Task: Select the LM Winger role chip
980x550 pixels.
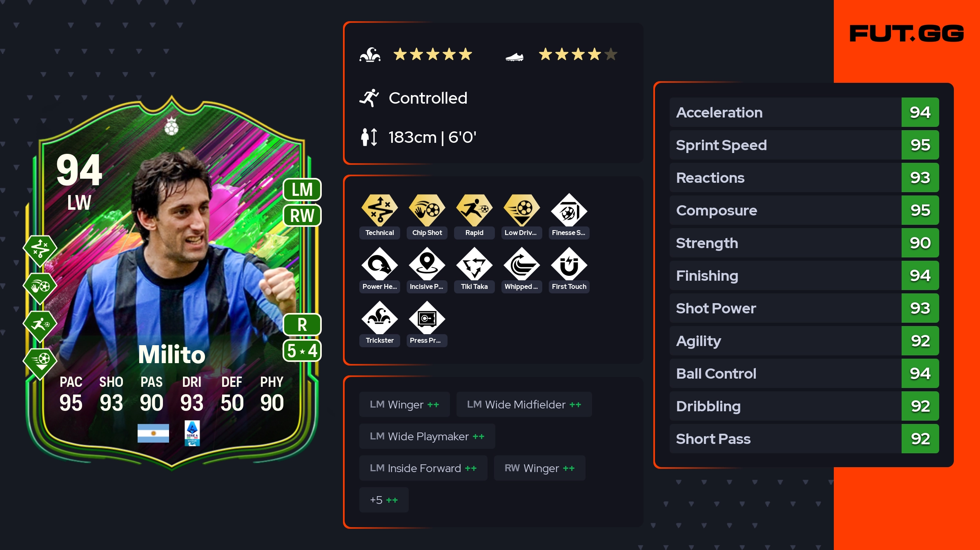Action: pyautogui.click(x=404, y=404)
